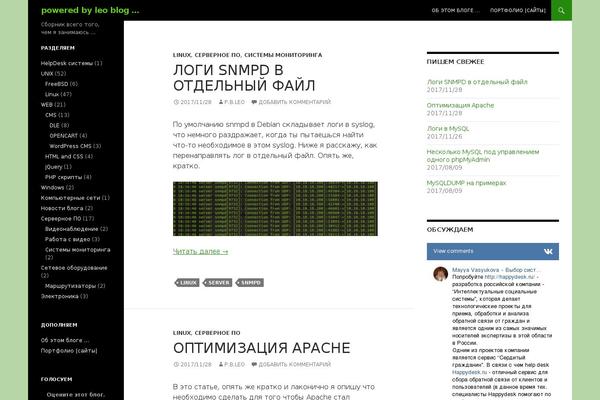
Task: Open the DLE category
Action: pyautogui.click(x=54, y=125)
